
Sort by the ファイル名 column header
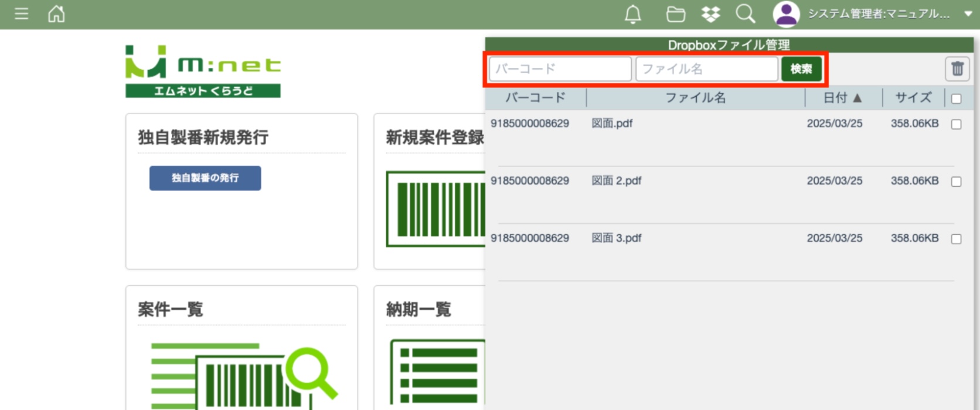pyautogui.click(x=695, y=98)
